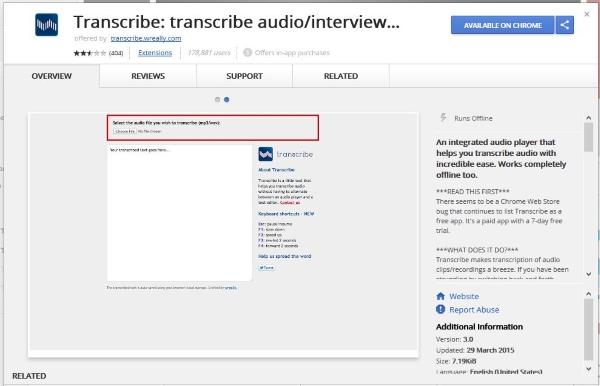Select the first screenshot carousel dot
600x386 pixels.
click(217, 99)
